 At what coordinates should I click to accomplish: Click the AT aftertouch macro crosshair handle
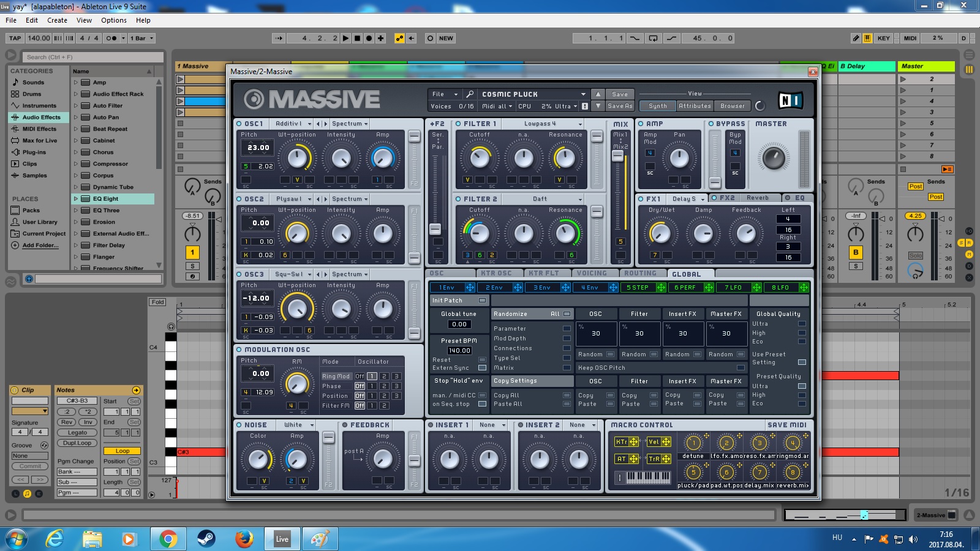[x=633, y=459]
